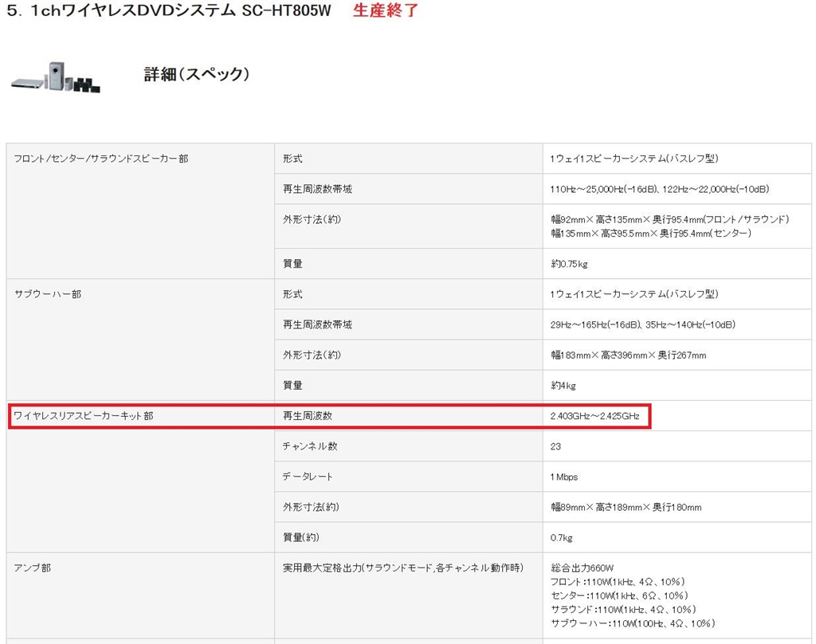Click the サブウーハー:110W(100Hz、4Ω、10%) line
The width and height of the screenshot is (816, 644).
point(632,623)
